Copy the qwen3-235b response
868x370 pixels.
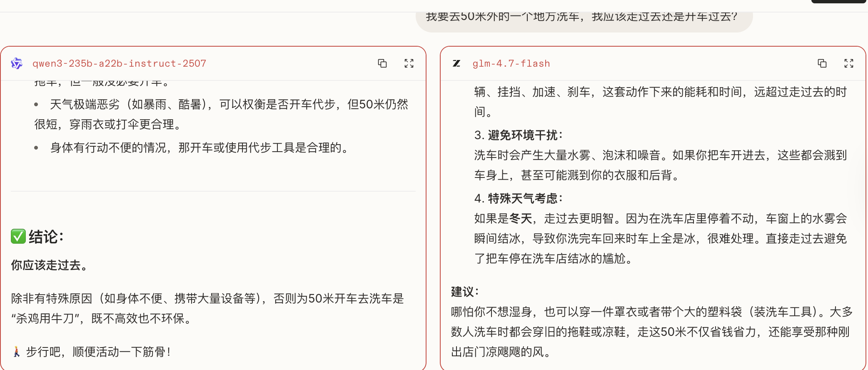tap(382, 63)
